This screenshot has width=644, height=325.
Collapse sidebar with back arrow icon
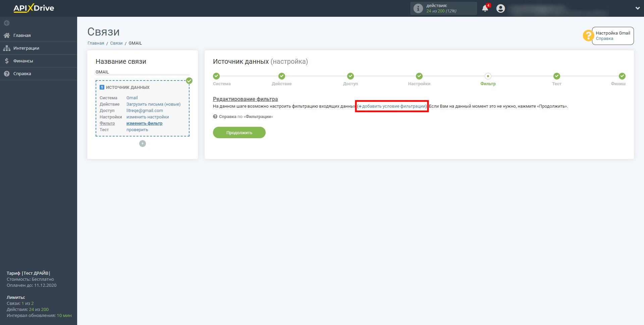tap(7, 23)
